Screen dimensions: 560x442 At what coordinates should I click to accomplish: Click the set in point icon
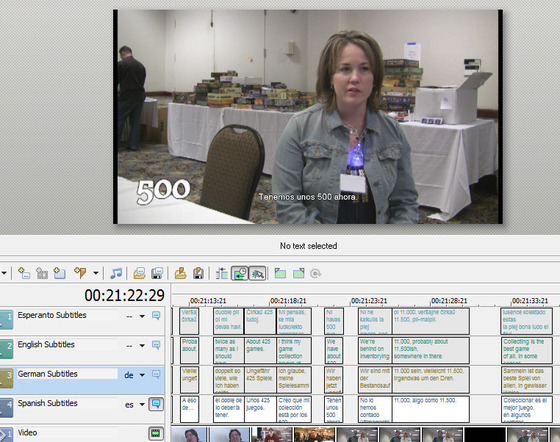pyautogui.click(x=280, y=273)
